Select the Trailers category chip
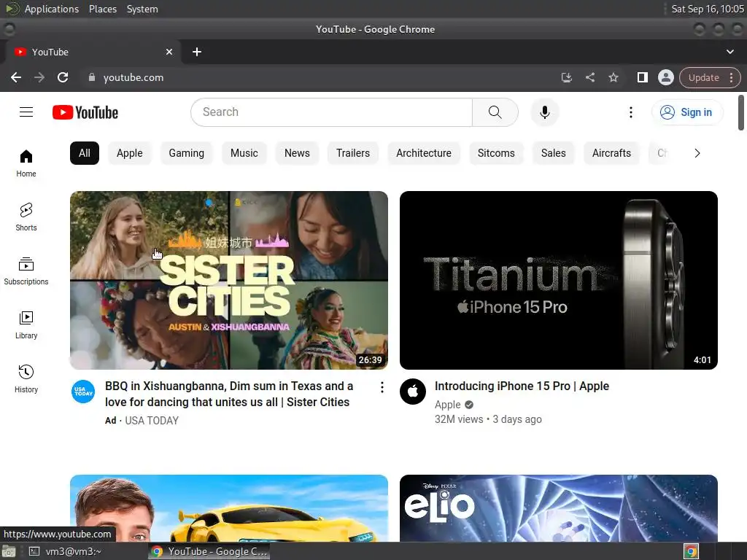The height and width of the screenshot is (560, 747). [353, 153]
